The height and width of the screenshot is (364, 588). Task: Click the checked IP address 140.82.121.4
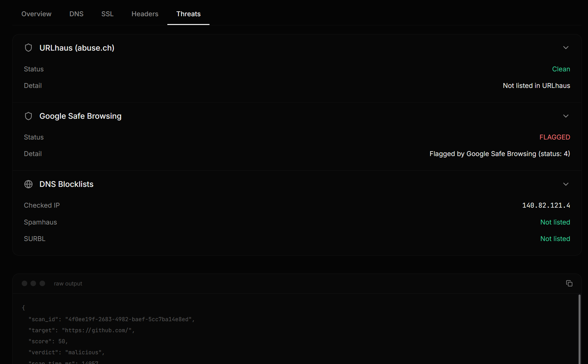[546, 205]
